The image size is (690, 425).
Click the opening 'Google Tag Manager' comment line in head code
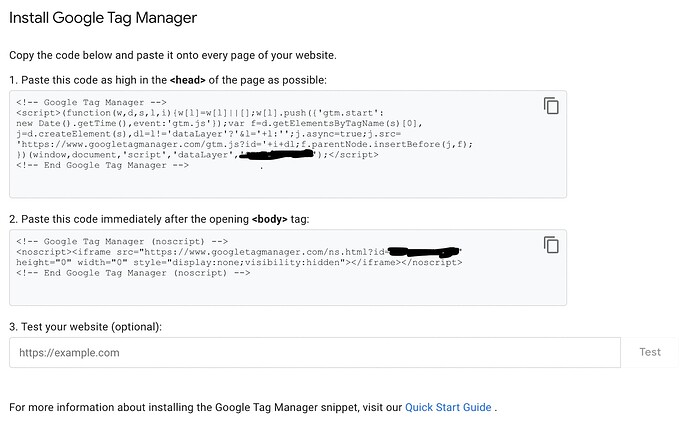pos(92,103)
